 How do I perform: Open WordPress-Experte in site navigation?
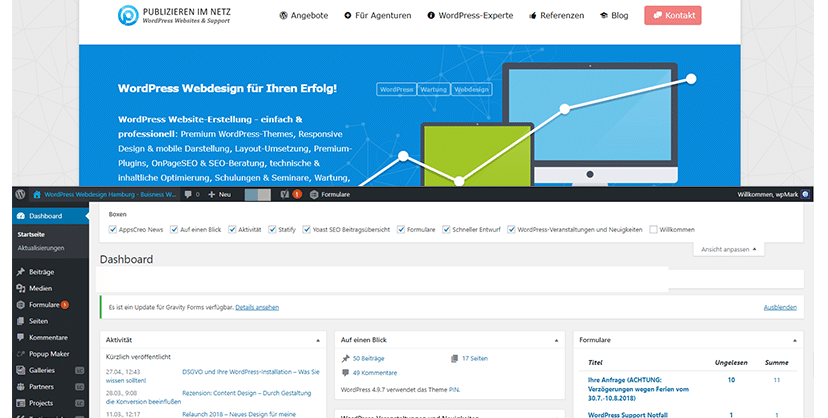[470, 15]
